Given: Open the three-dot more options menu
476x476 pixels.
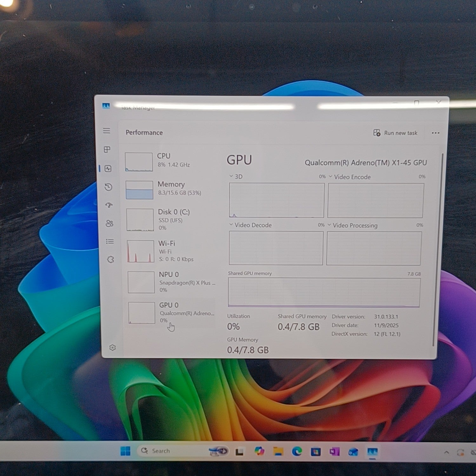Looking at the screenshot, I should 436,133.
